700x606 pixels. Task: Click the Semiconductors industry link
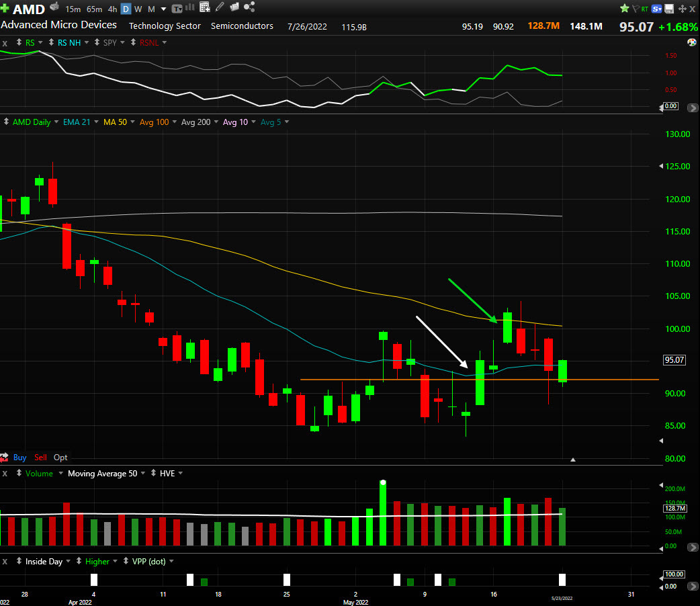click(242, 26)
